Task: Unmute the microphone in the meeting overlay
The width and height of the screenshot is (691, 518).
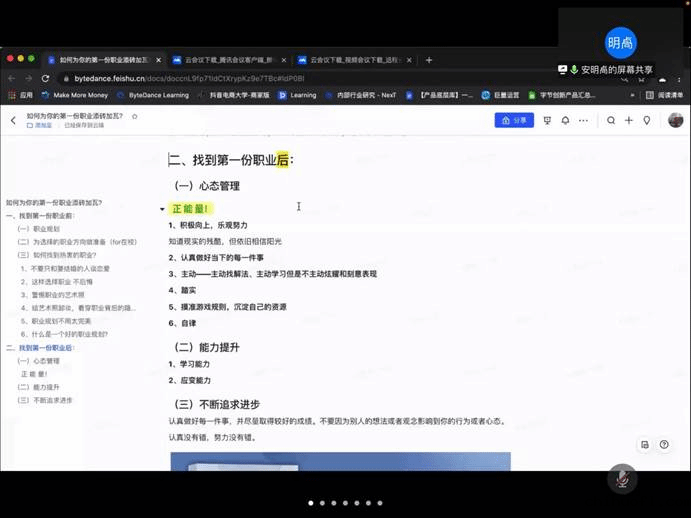Action: click(x=622, y=479)
